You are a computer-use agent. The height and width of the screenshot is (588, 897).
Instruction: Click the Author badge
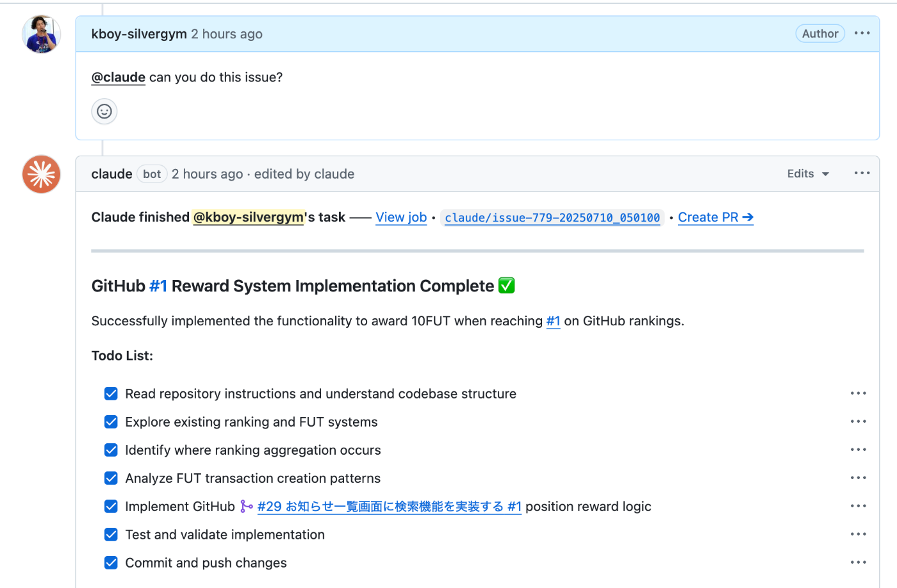(820, 33)
